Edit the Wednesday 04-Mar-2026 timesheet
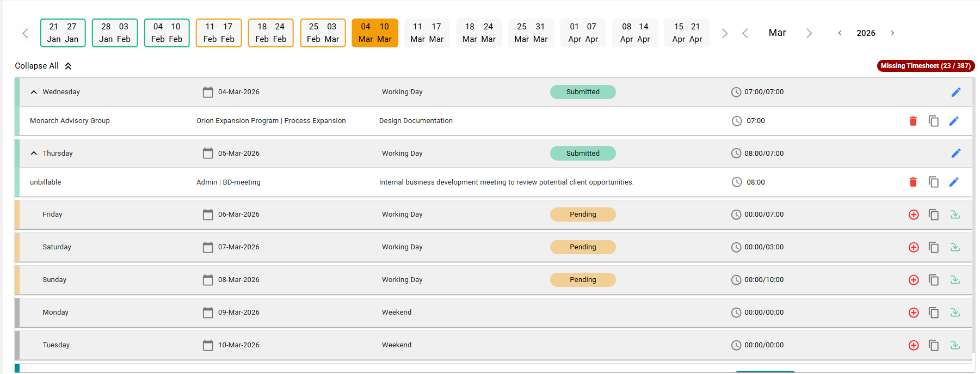The height and width of the screenshot is (374, 980). 956,92
